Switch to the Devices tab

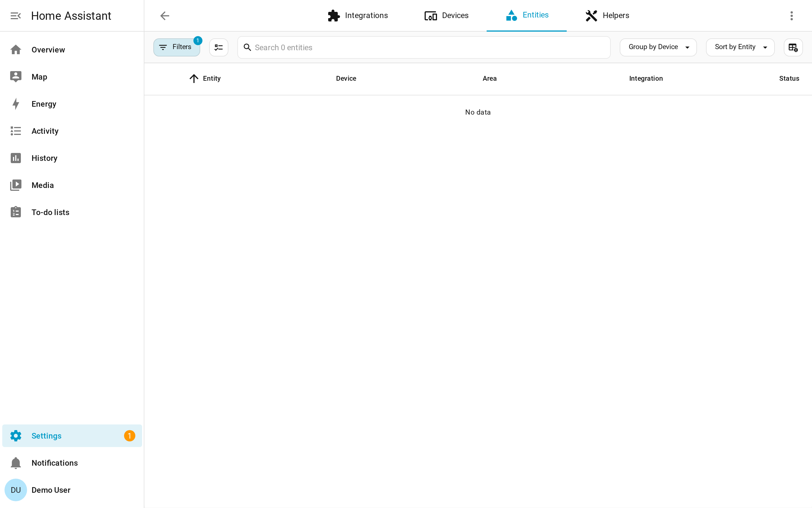point(446,16)
